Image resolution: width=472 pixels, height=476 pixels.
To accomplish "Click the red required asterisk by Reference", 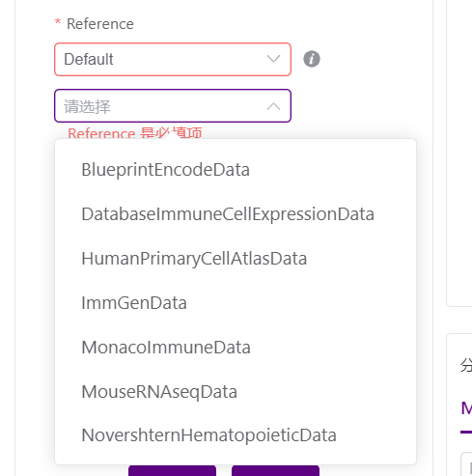I will click(58, 22).
